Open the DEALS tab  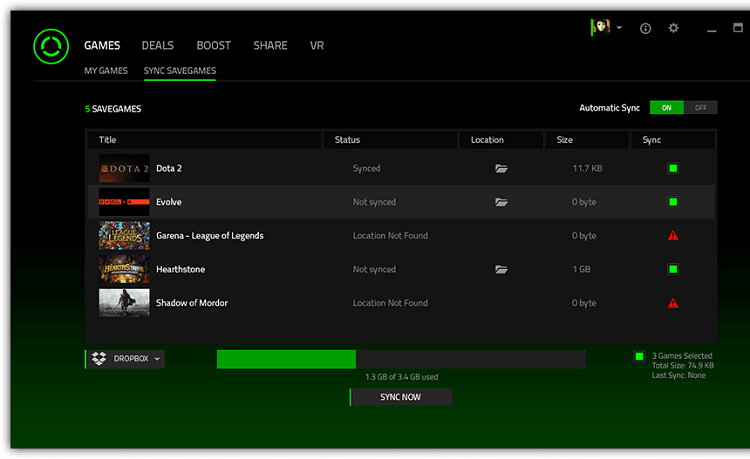(157, 45)
